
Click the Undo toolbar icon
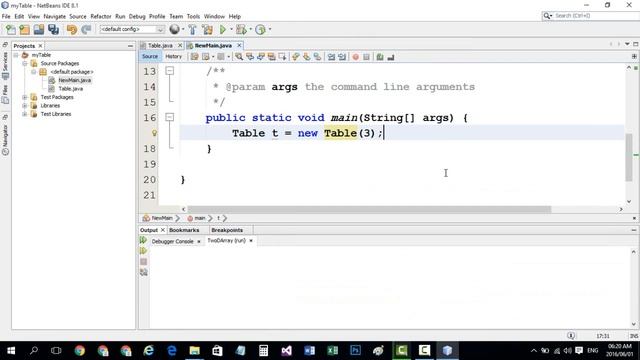point(72,29)
